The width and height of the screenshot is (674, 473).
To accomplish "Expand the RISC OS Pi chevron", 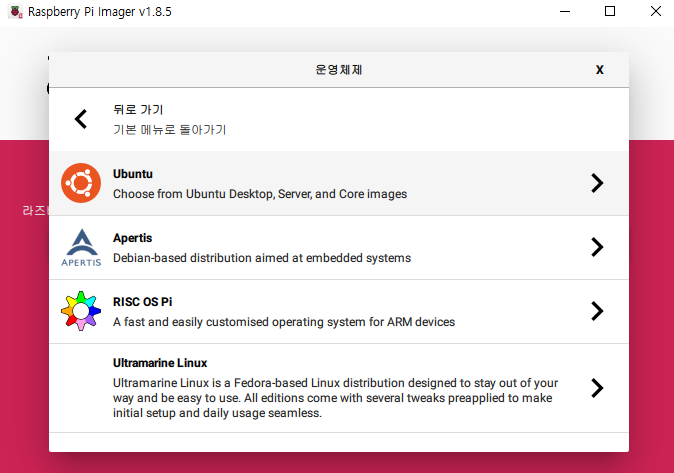I will [x=597, y=311].
